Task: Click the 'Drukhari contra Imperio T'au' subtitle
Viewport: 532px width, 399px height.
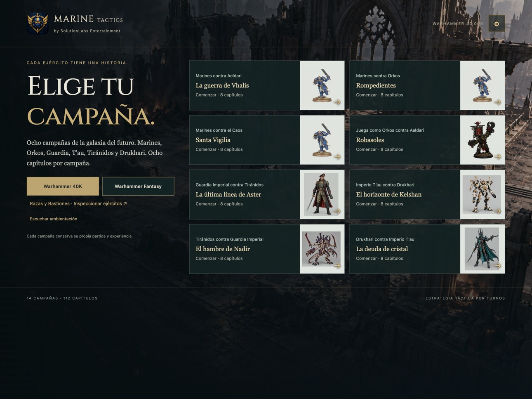Action: [x=385, y=239]
